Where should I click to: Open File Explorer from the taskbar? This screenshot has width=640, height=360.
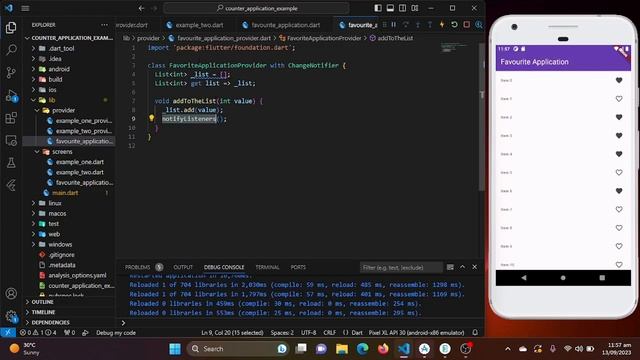tap(342, 349)
